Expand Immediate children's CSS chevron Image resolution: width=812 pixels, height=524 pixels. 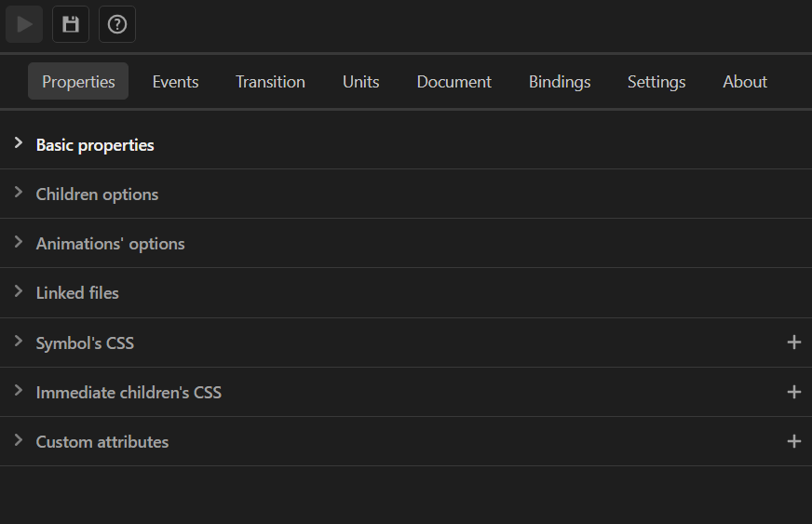[x=18, y=391]
